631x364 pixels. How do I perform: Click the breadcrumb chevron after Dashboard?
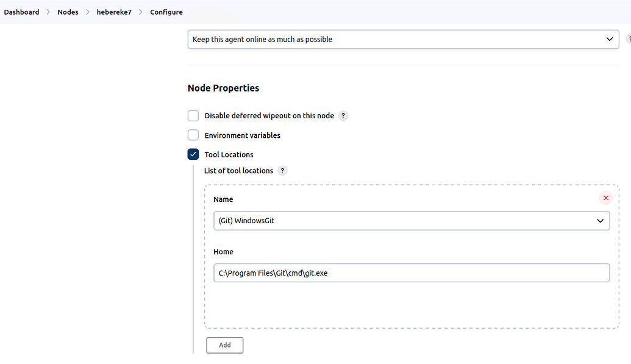[48, 12]
